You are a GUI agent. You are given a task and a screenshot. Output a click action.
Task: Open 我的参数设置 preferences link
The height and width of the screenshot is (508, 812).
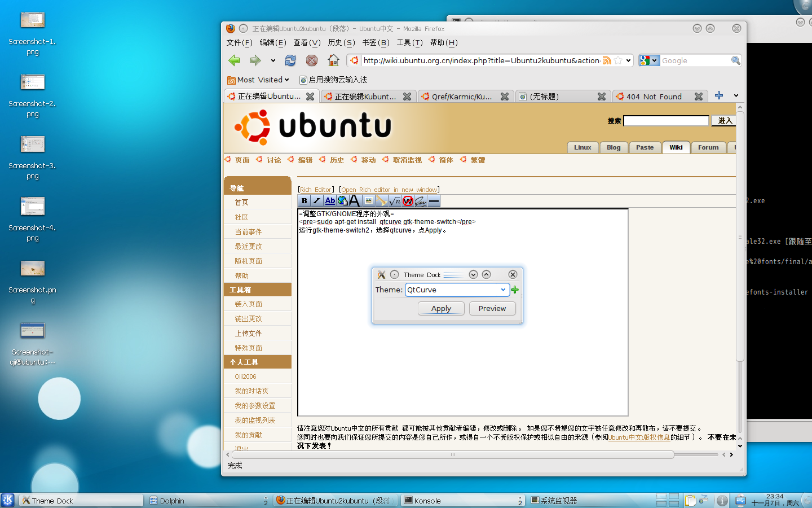point(255,405)
